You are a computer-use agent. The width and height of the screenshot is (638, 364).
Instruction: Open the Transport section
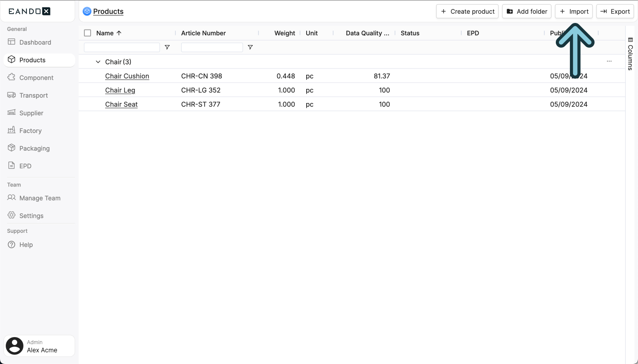point(11,95)
